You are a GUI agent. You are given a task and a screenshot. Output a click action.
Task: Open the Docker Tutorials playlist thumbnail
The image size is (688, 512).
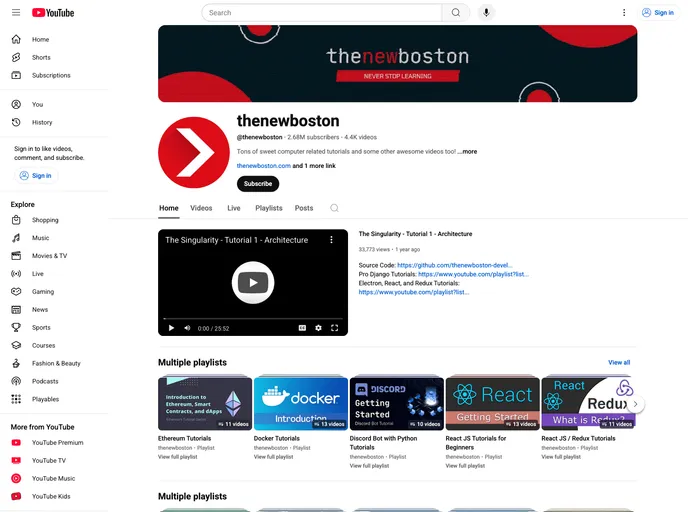click(300, 402)
